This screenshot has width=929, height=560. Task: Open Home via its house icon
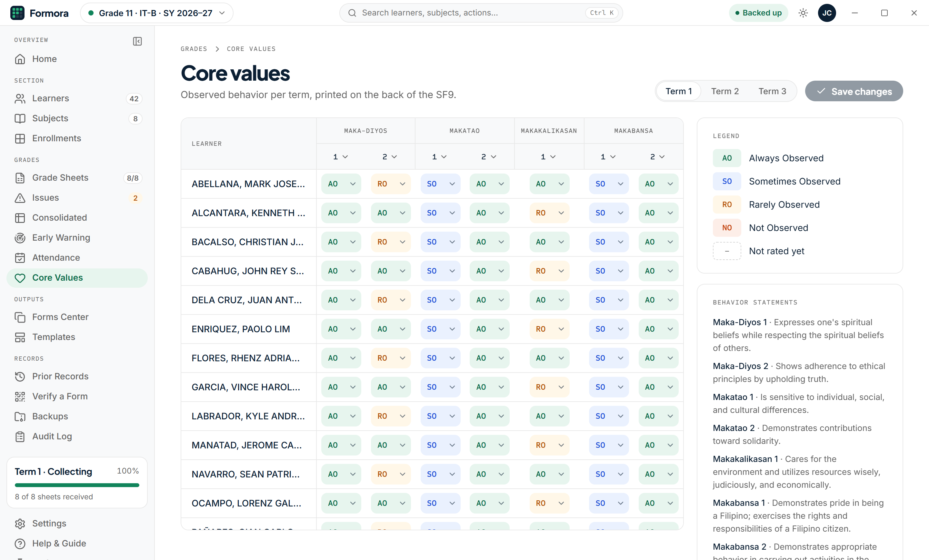click(x=20, y=59)
